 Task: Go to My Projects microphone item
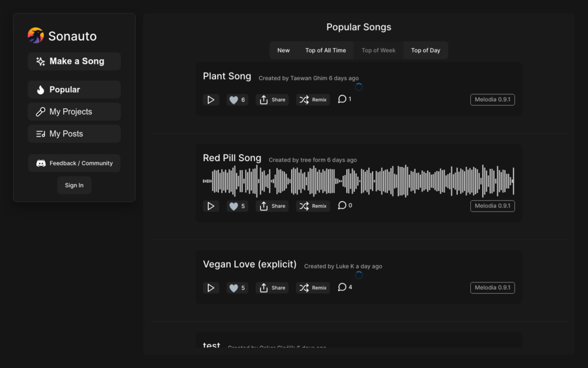click(x=74, y=112)
